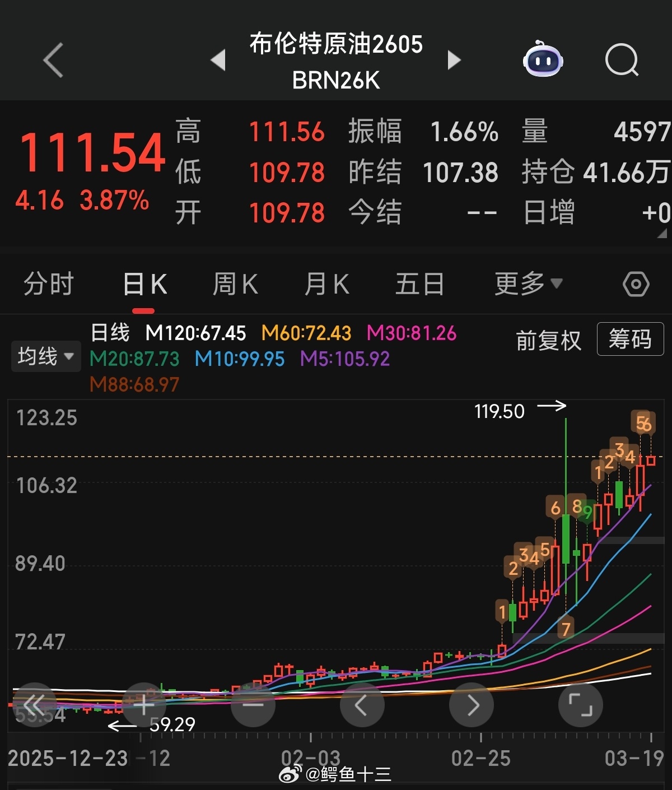Open the 五日 tab

(x=420, y=284)
